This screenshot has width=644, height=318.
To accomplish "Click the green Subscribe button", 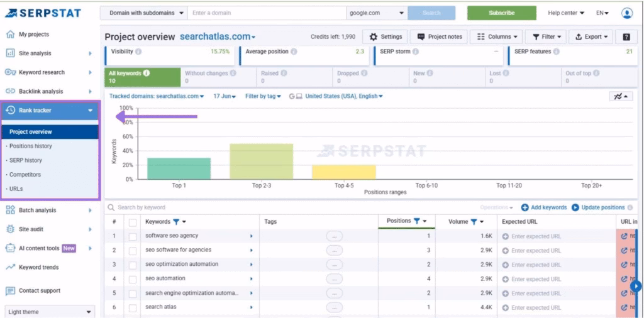I will 501,13.
